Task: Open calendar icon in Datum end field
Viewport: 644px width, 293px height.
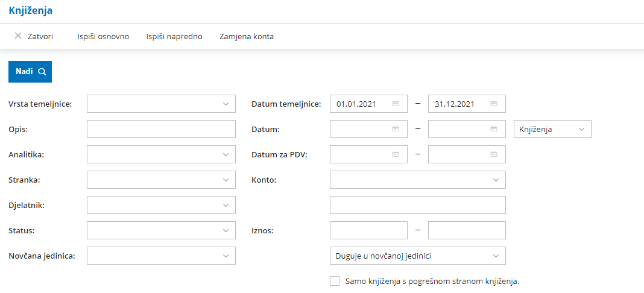Action: (x=494, y=129)
